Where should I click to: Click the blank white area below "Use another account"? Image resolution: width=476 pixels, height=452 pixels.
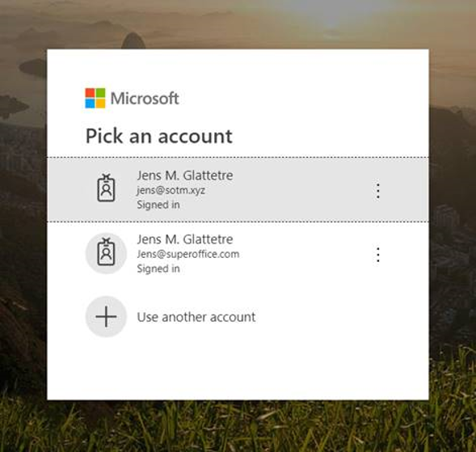[x=238, y=369]
